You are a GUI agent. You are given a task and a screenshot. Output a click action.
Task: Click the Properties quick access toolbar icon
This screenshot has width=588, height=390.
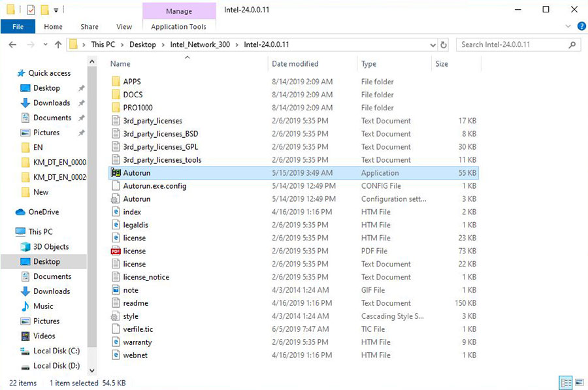31,10
